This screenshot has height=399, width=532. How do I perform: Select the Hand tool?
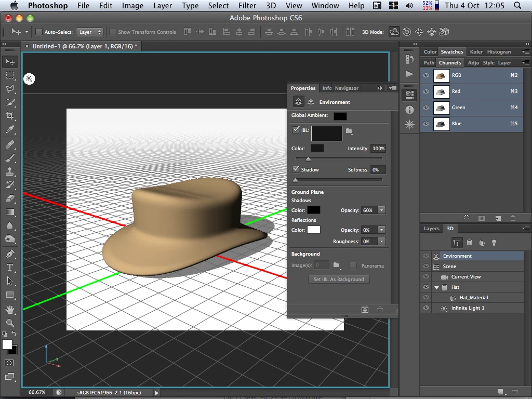(10, 309)
